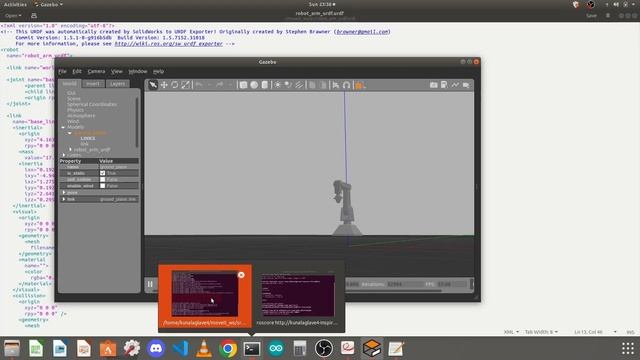This screenshot has height=360, width=640.
Task: Create new document in text editor header
Action: pos(34,16)
